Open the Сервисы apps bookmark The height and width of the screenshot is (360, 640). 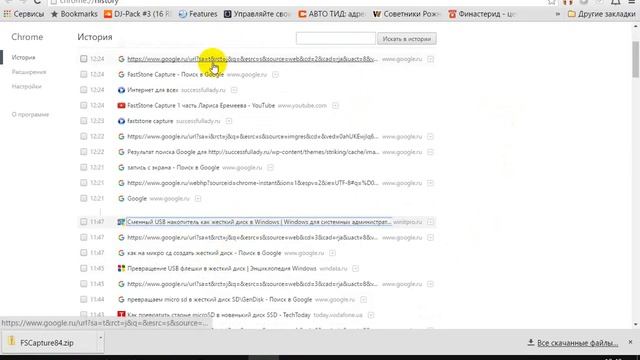(x=24, y=14)
